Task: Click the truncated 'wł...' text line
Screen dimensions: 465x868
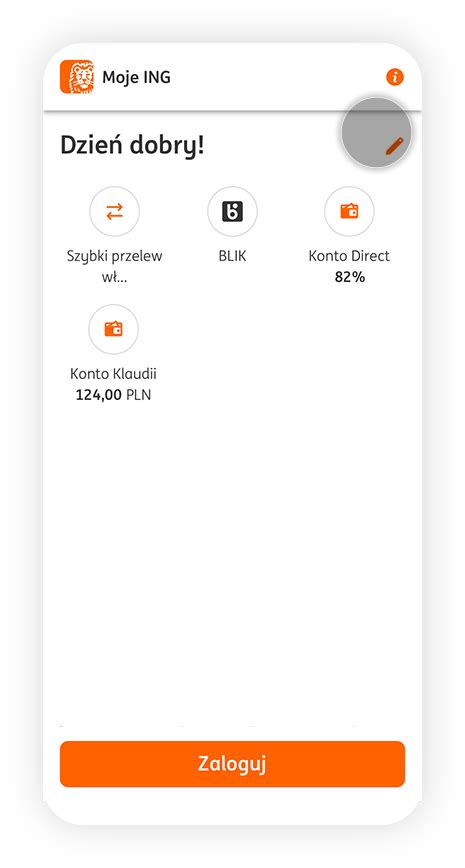Action: tap(115, 277)
